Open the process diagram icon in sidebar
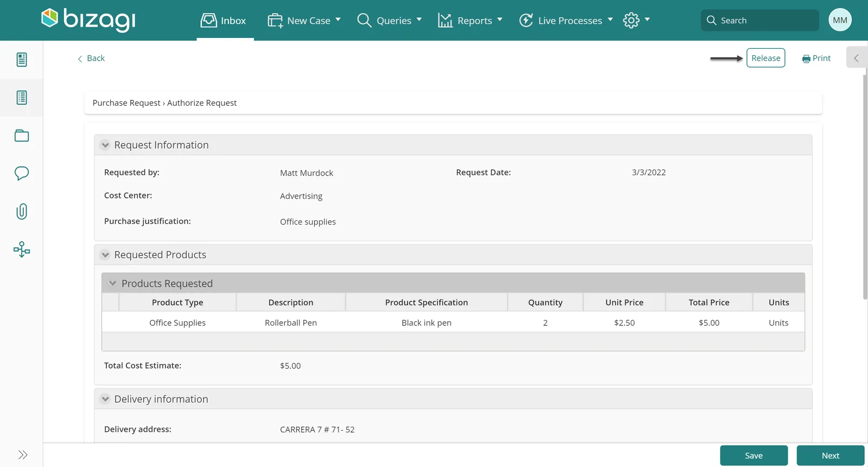 click(22, 250)
